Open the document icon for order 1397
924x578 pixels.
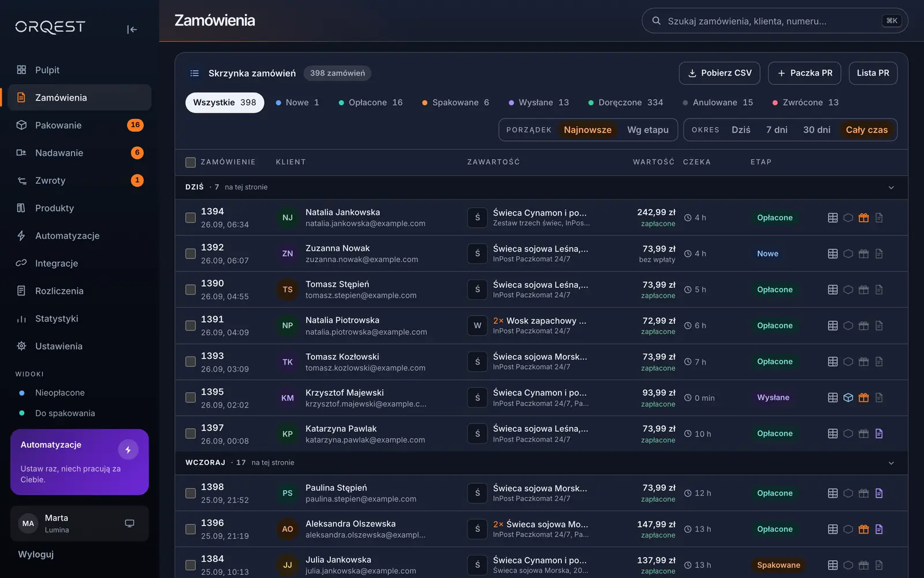879,433
